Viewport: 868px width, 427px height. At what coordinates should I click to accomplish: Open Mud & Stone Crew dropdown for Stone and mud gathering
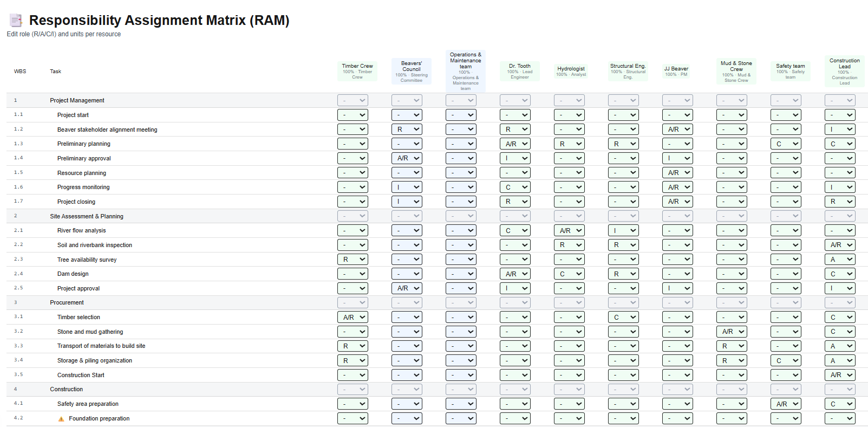731,332
